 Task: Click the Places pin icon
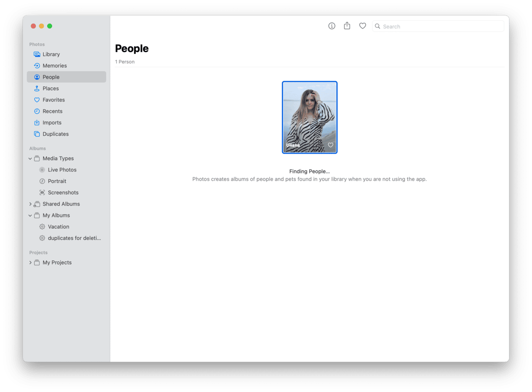click(37, 88)
